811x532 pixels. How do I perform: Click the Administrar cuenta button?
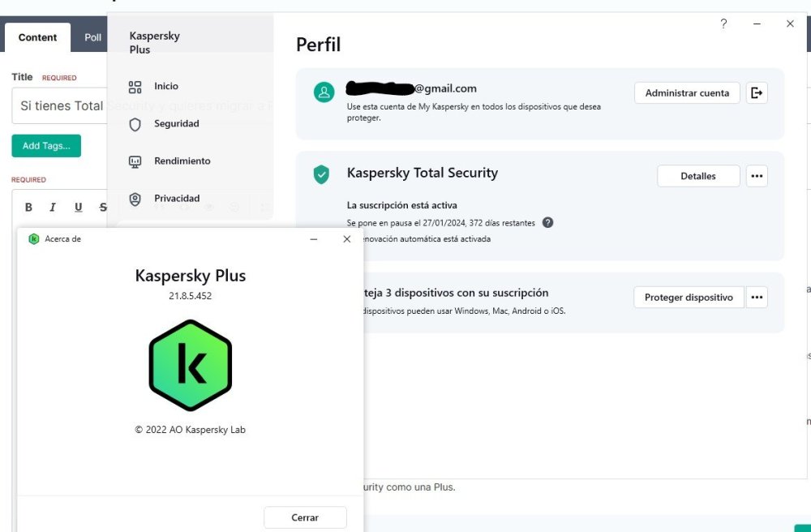click(687, 93)
